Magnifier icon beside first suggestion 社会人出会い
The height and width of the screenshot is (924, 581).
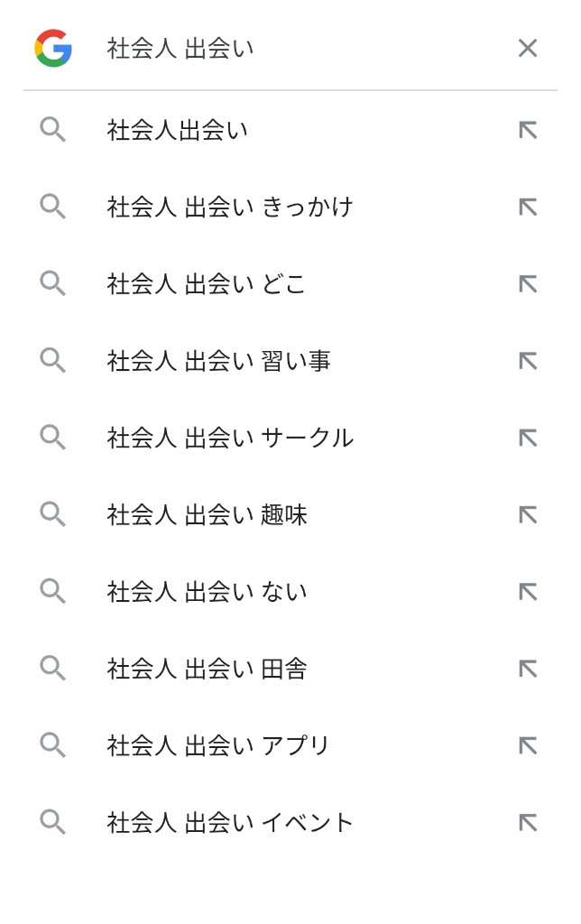52,130
